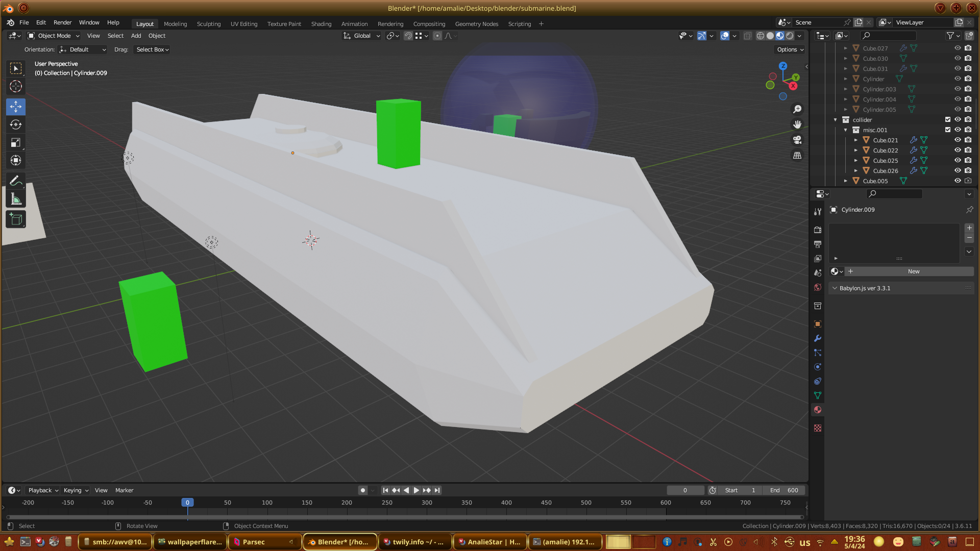Click the New material button
Image resolution: width=980 pixels, height=551 pixels.
point(913,271)
